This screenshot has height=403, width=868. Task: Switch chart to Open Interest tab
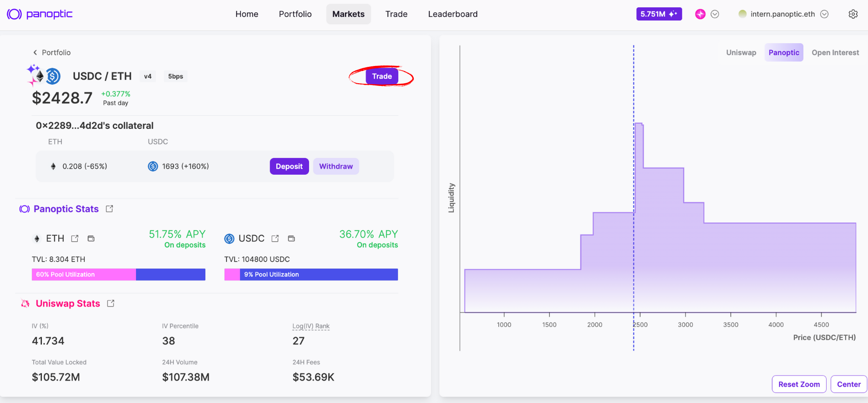click(x=835, y=53)
